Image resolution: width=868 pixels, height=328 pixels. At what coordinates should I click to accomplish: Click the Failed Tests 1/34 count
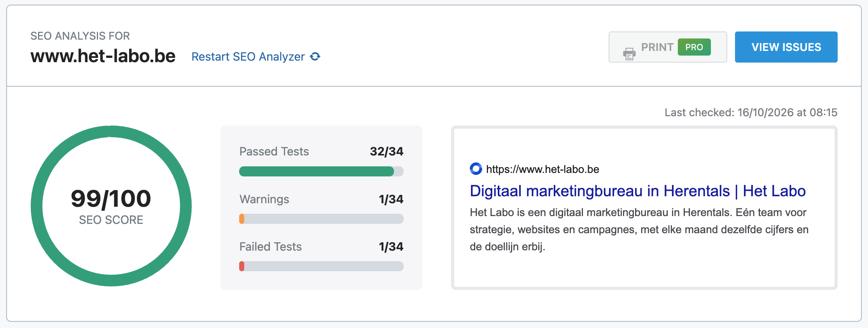coord(391,247)
